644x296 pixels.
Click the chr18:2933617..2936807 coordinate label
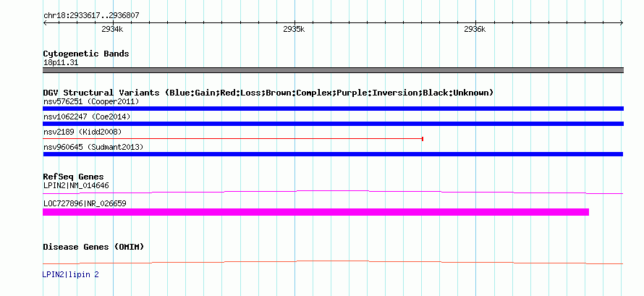coord(91,16)
